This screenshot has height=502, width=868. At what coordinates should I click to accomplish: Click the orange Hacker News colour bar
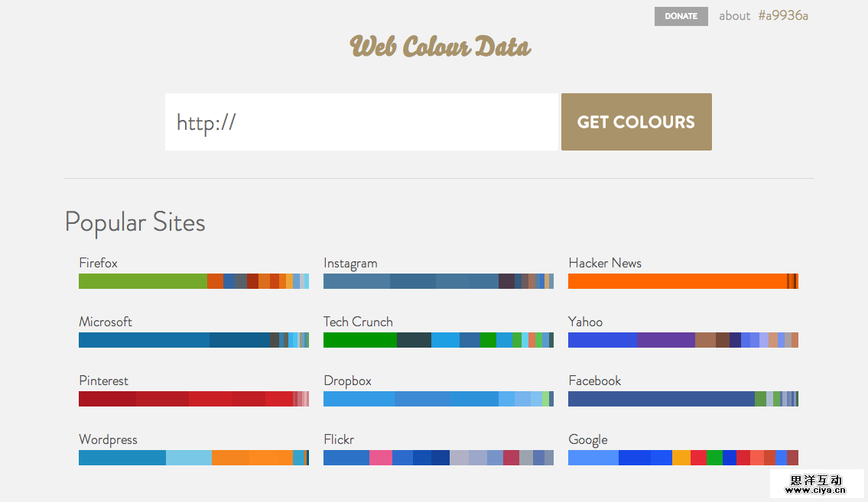coord(677,281)
